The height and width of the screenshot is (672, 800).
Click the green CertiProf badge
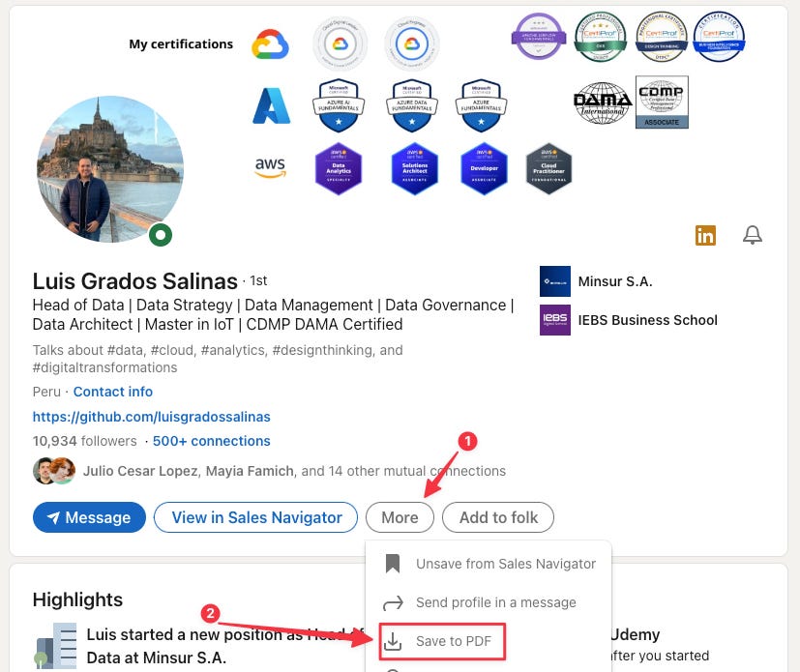[601, 37]
